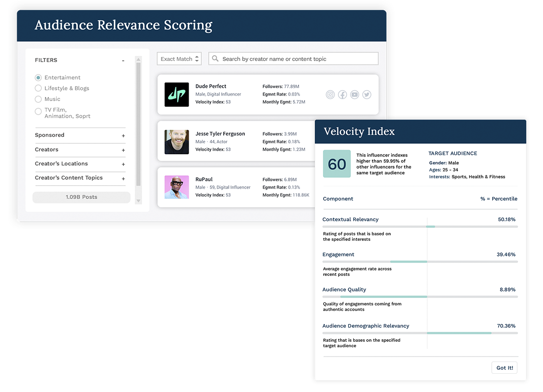Click the Dude Perfect logo thumbnail
The width and height of the screenshot is (543, 392).
[177, 95]
